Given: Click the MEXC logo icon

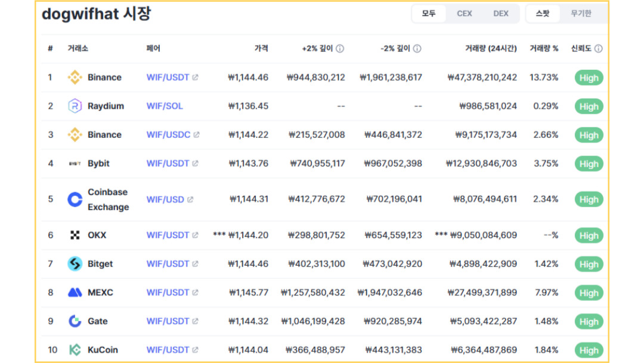Looking at the screenshot, I should coord(75,293).
